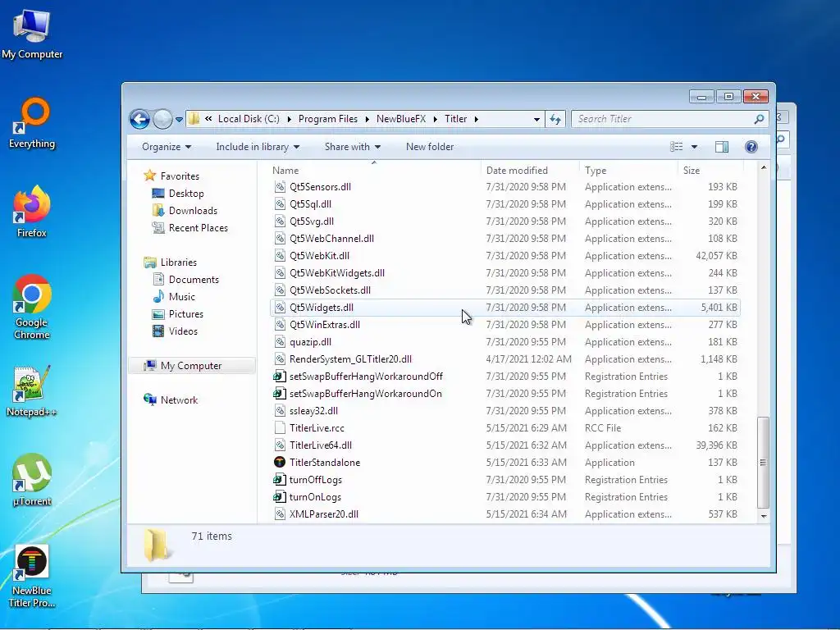The width and height of the screenshot is (840, 630).
Task: Click scrollbar down arrow in file list
Action: click(x=764, y=516)
